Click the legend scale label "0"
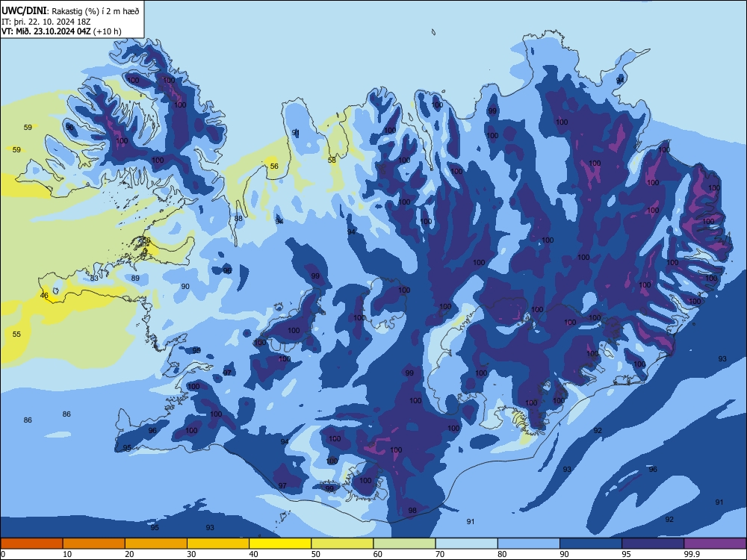This screenshot has height=560, width=747. pyautogui.click(x=3, y=554)
